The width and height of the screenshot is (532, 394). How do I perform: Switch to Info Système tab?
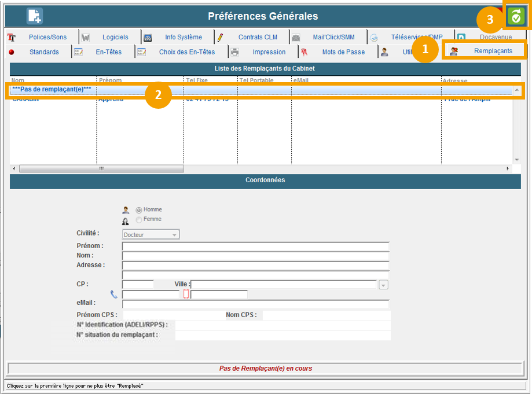pos(184,37)
